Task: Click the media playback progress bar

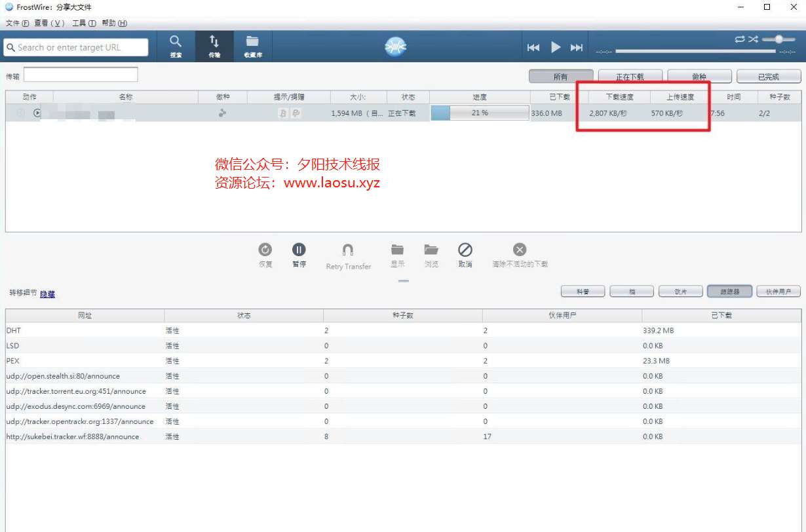Action: [695, 51]
